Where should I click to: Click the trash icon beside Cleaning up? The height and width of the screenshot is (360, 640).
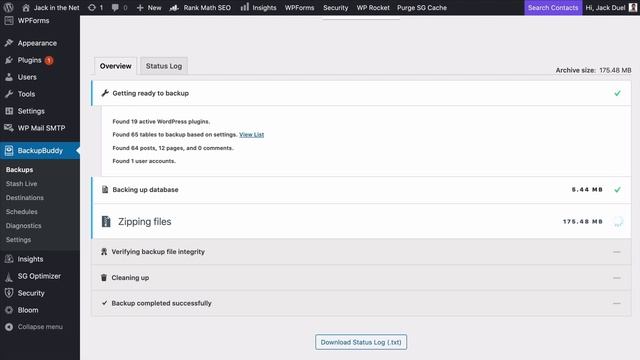[x=104, y=278]
